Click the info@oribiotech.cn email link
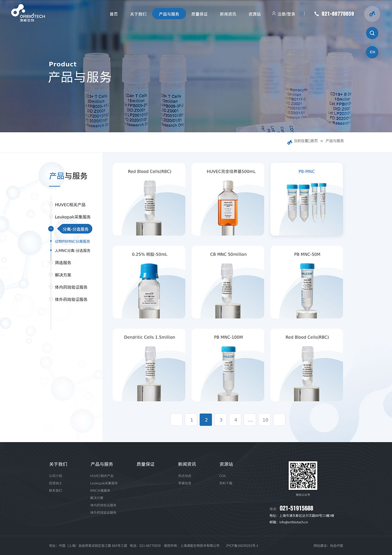The image size is (392, 555). 293,522
